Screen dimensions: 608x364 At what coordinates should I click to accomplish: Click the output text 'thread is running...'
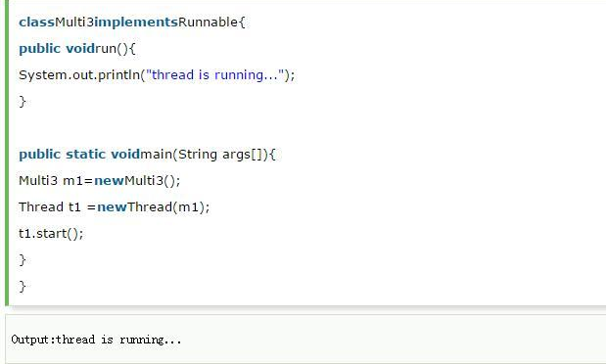click(x=118, y=340)
